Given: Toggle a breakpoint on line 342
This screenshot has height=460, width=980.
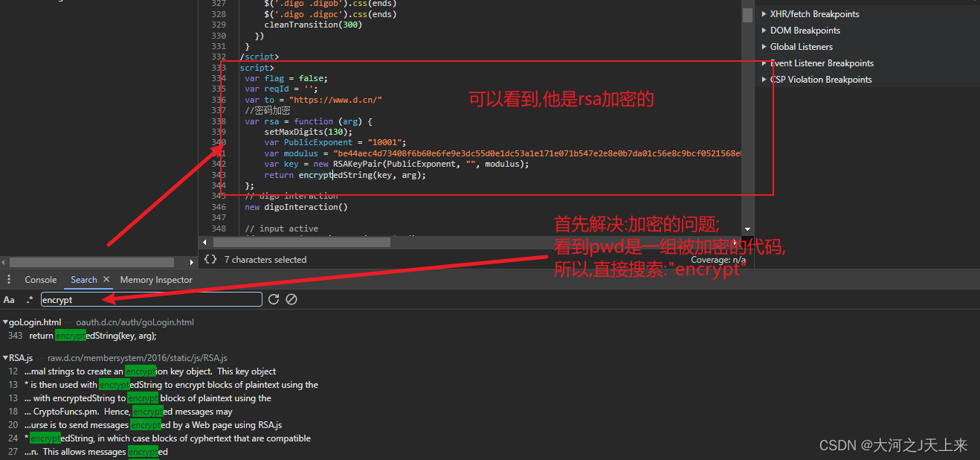Looking at the screenshot, I should click(218, 164).
